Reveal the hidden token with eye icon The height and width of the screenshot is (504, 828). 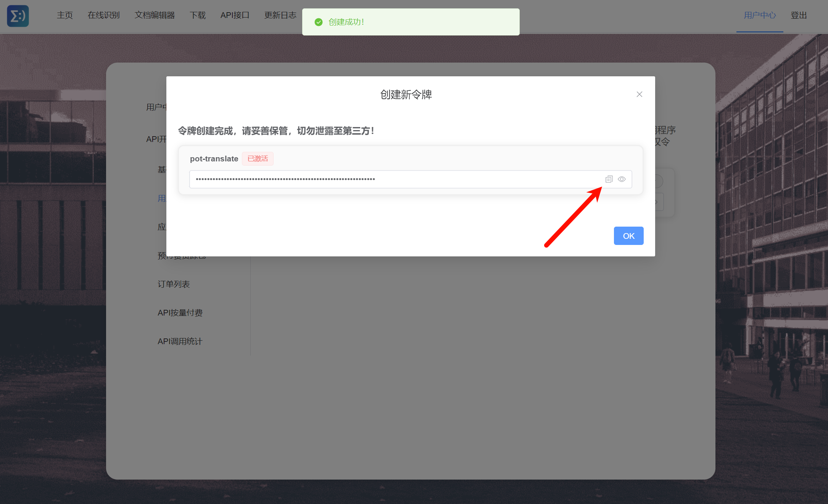622,179
